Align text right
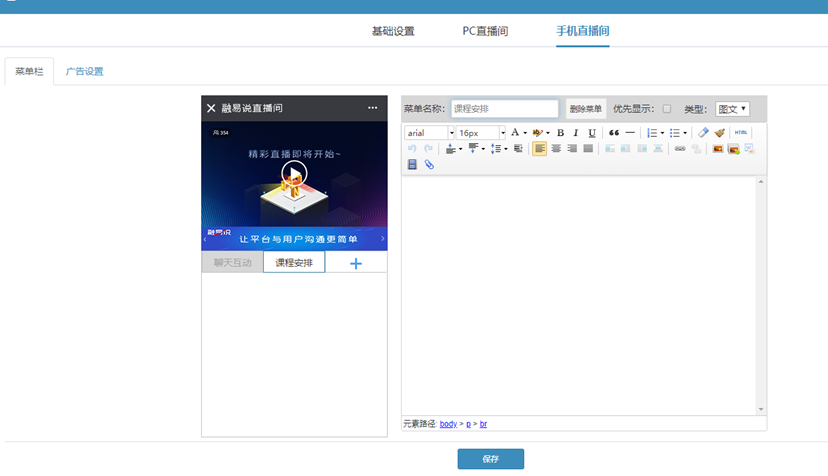 [x=572, y=148]
